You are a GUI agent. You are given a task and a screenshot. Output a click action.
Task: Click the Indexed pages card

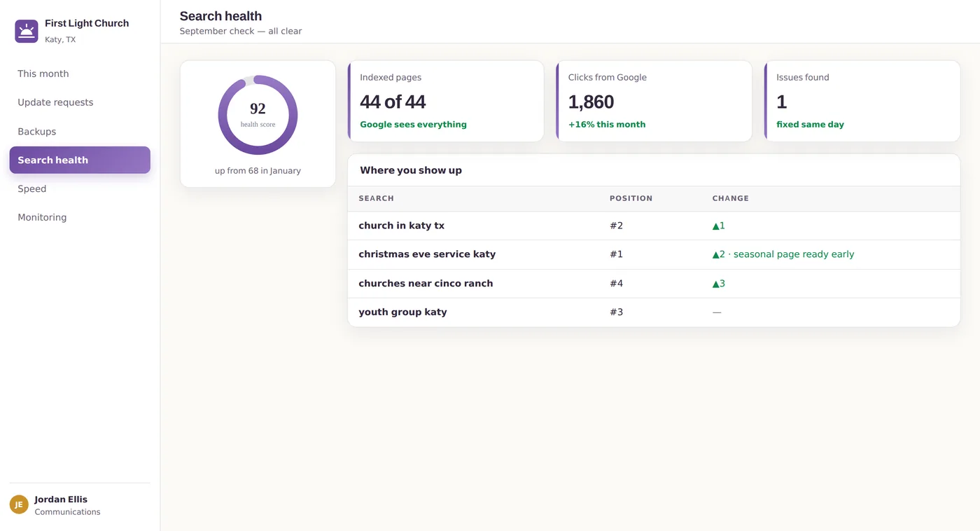[x=446, y=101]
